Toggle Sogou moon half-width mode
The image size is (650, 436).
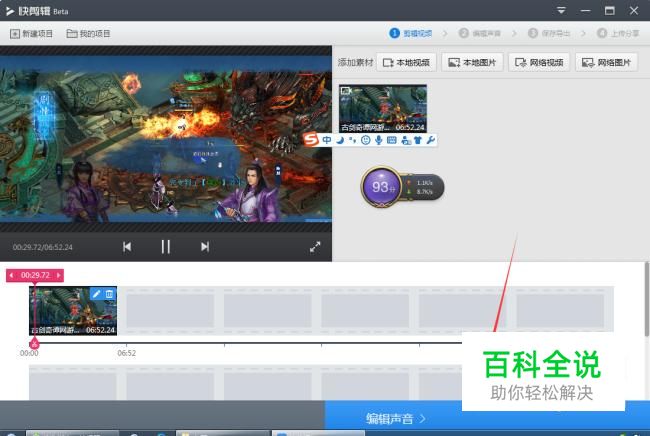(x=340, y=140)
